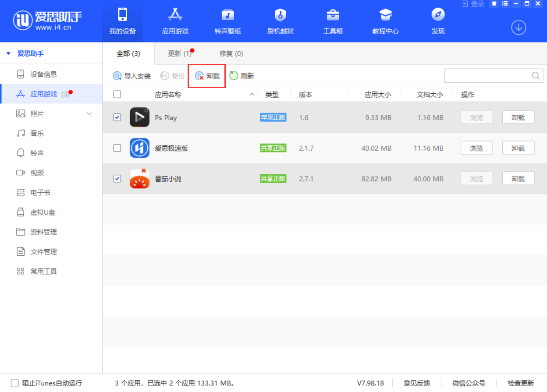547x392 pixels.
Task: Collapse the 照片 sidebar entry chevron
Action: click(x=89, y=113)
